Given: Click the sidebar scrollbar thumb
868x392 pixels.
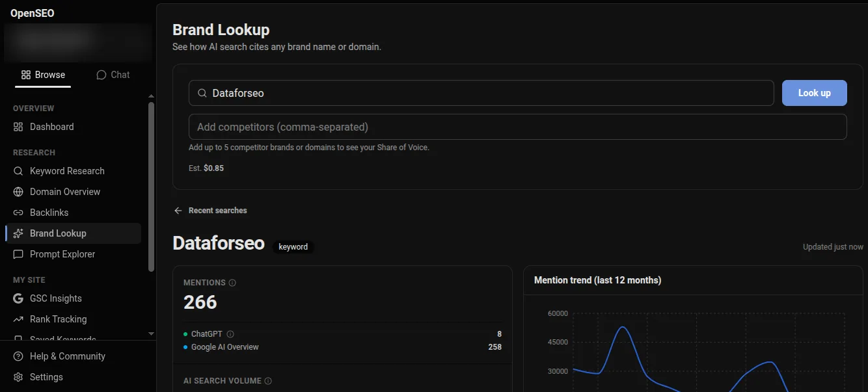Looking at the screenshot, I should [152, 187].
